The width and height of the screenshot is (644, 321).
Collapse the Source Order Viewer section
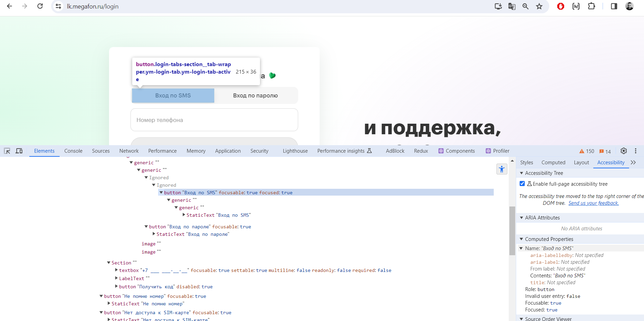click(x=521, y=319)
